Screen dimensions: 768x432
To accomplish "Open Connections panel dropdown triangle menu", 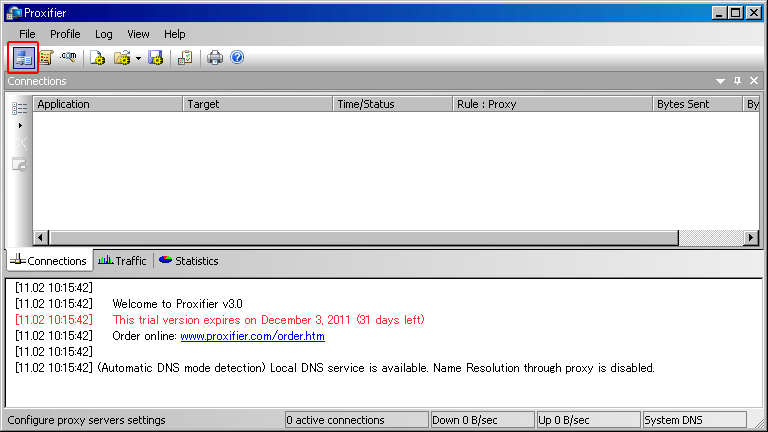I will (720, 81).
